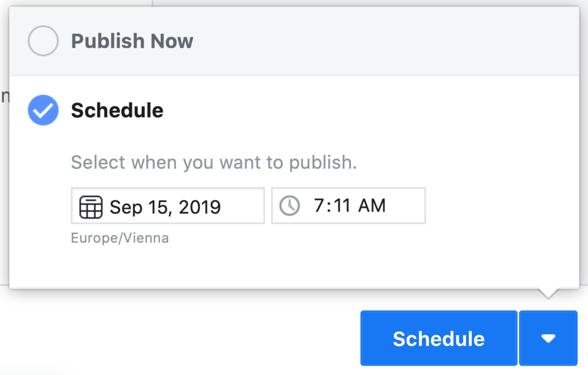Click the small pointer notch under the popup
The height and width of the screenshot is (375, 588).
[x=548, y=293]
